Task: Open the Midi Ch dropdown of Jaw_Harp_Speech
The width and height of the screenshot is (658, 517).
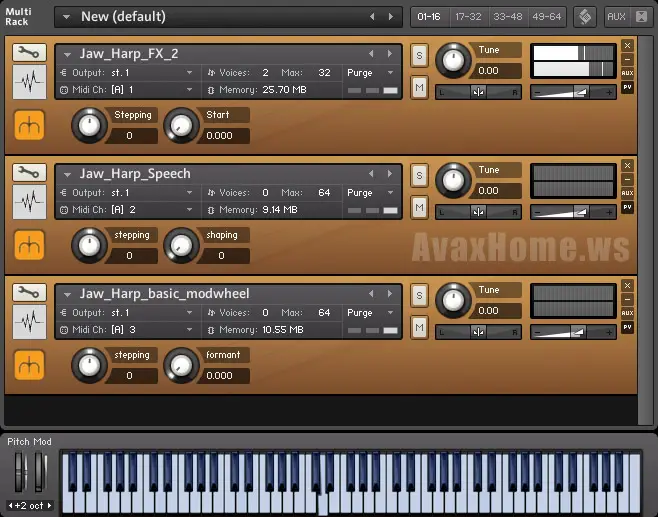Action: click(x=189, y=209)
